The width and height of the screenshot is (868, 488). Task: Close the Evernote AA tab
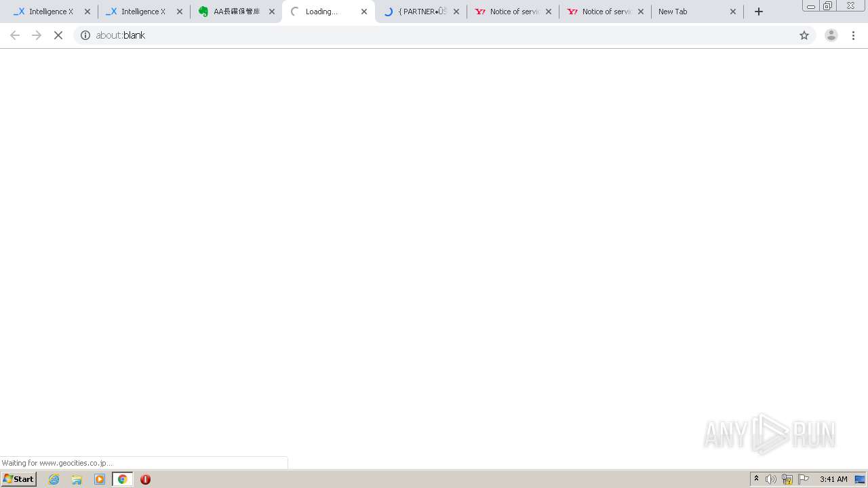click(x=272, y=12)
